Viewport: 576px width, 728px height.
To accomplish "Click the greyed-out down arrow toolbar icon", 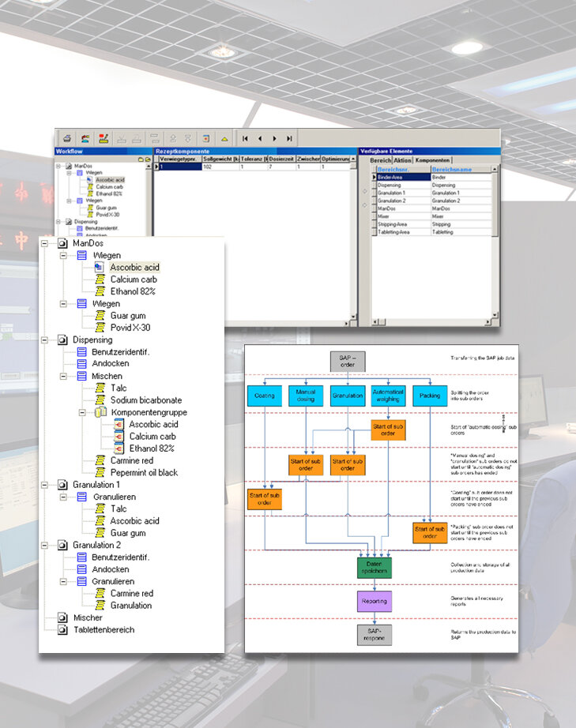I will point(188,138).
